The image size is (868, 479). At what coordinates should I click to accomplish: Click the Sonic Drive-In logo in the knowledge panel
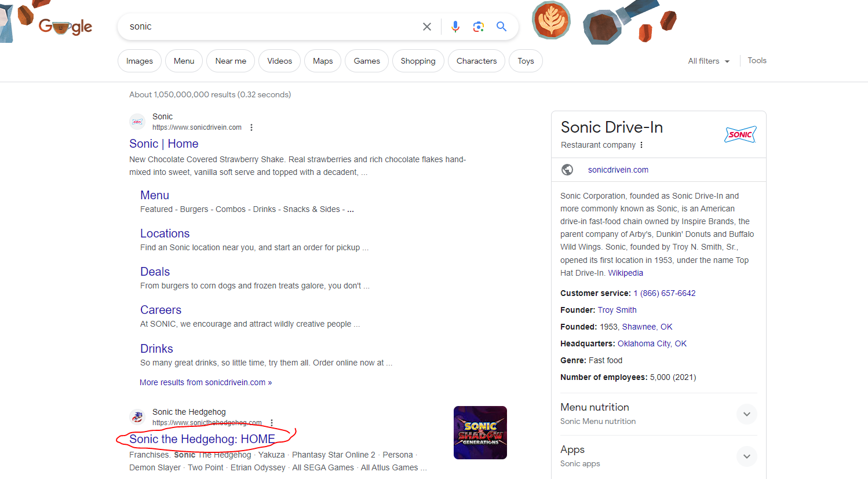coord(740,134)
